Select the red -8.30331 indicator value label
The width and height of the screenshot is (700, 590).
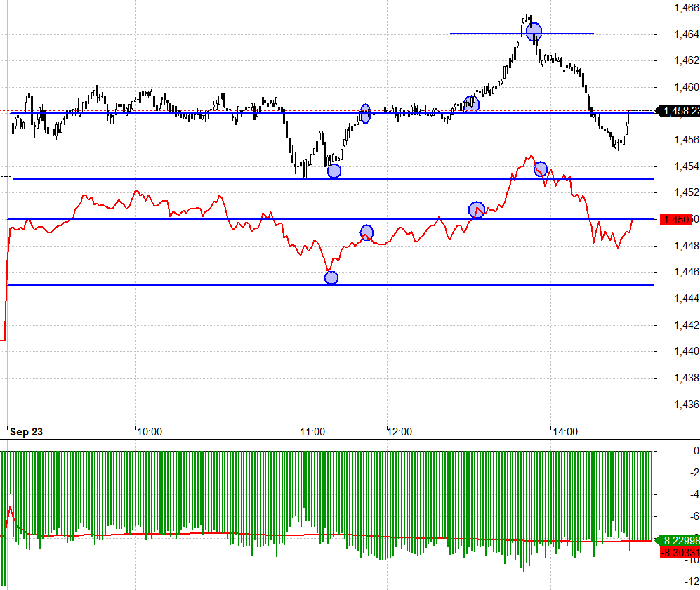[680, 553]
